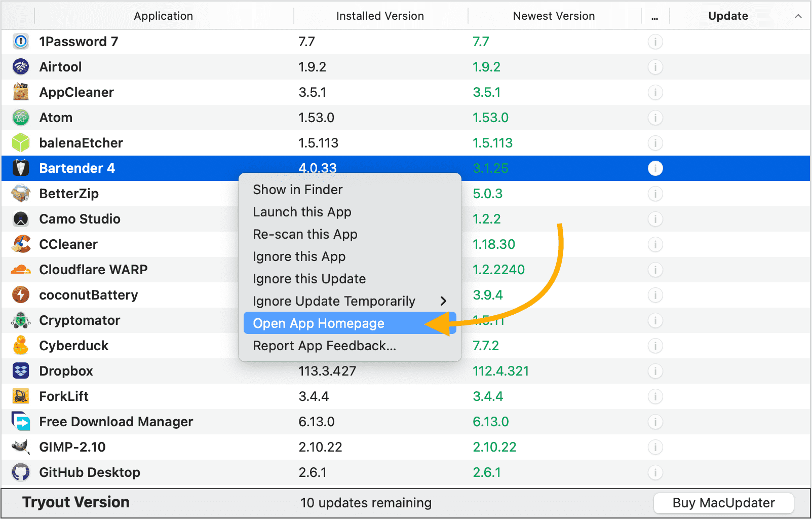Click info icon for ForkLift row
812x519 pixels.
[x=655, y=396]
